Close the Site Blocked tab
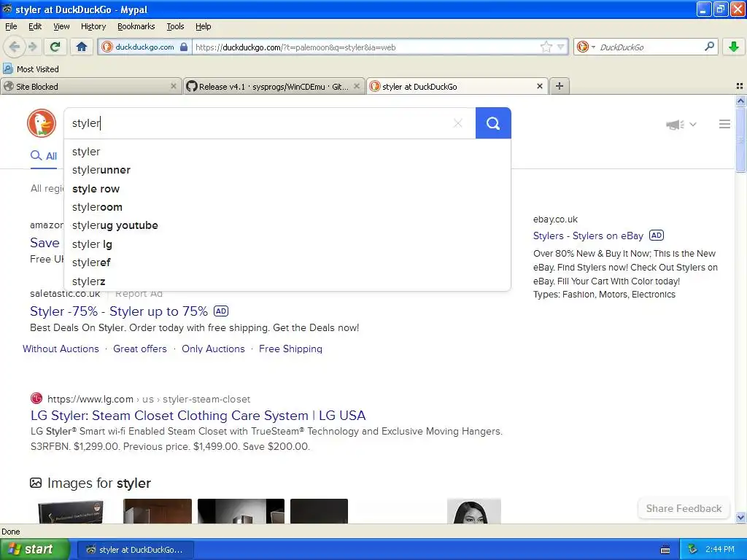Image resolution: width=747 pixels, height=560 pixels. 174,86
